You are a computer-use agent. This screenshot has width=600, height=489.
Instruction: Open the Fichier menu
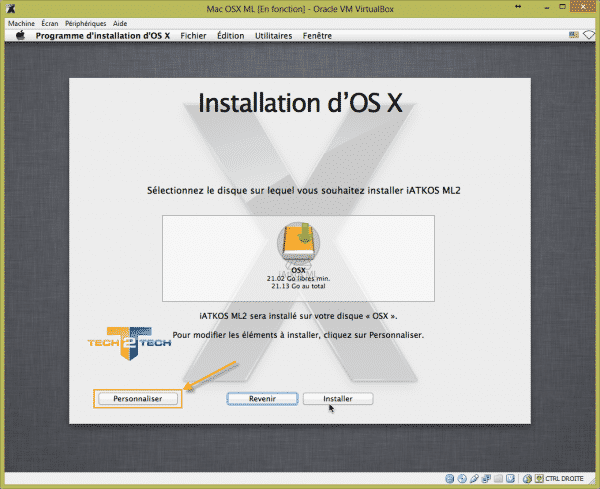[194, 36]
